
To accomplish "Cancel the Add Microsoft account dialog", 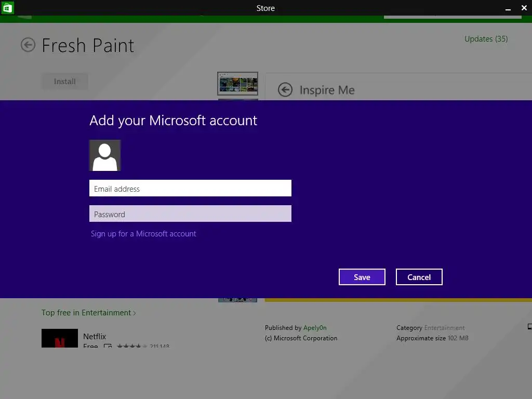I will pyautogui.click(x=419, y=277).
